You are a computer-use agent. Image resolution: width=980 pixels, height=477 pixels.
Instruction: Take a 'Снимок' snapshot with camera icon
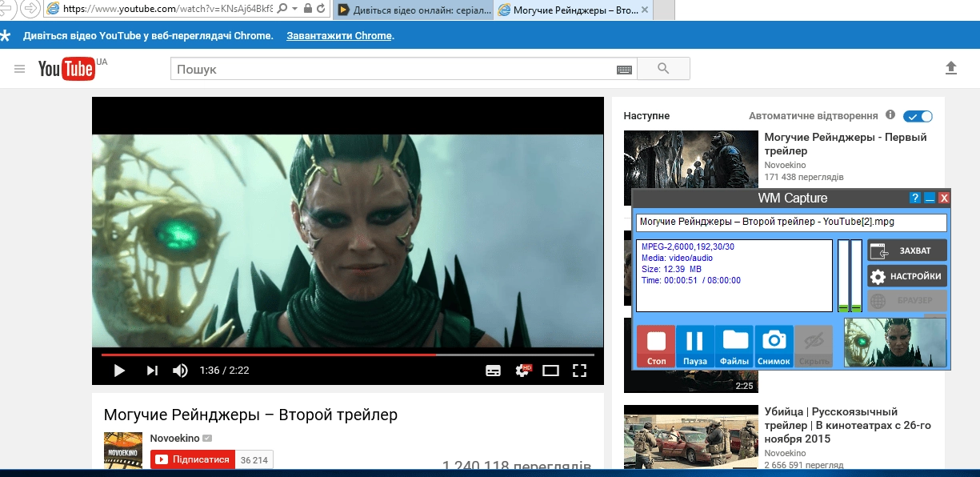(x=774, y=346)
